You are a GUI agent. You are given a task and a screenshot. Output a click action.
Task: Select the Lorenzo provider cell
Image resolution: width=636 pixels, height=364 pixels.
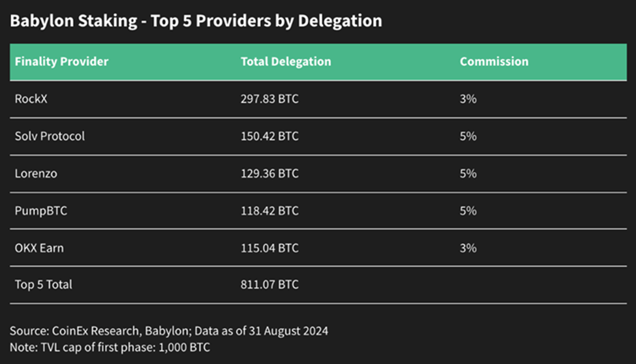36,174
